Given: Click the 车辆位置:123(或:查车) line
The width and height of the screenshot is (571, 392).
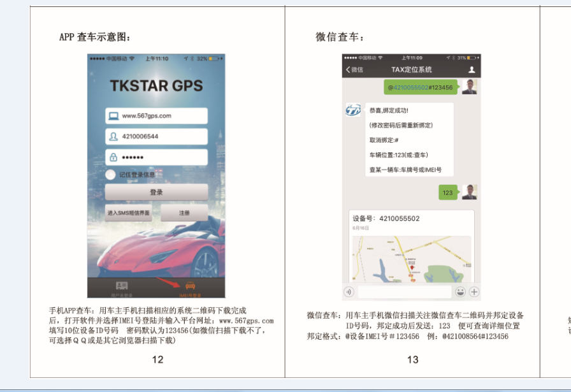Looking at the screenshot, I should coord(399,155).
